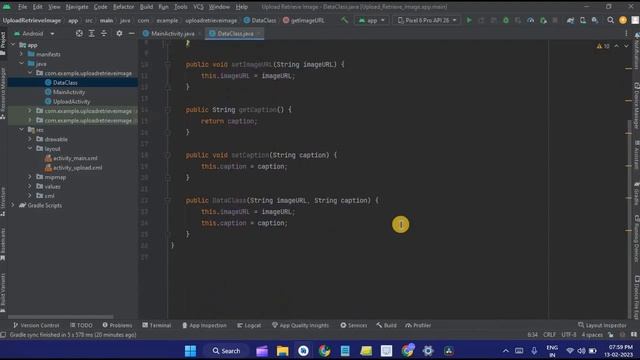Toggle the Resource Manager side tab

click(x=3, y=93)
